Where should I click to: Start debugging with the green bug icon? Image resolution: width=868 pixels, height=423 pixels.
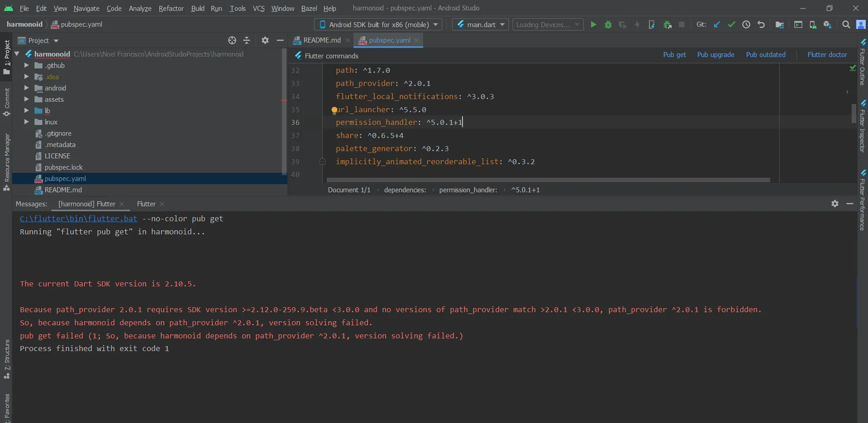pos(608,24)
